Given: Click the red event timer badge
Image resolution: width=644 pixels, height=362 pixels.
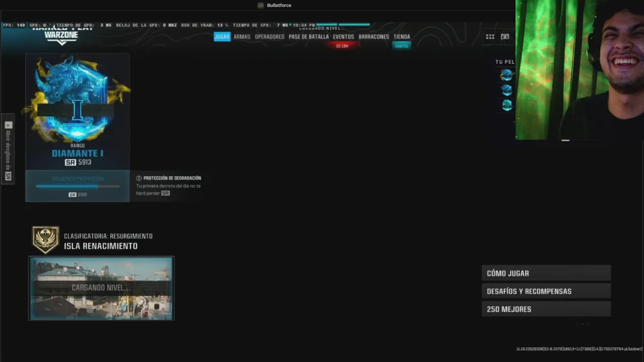Looking at the screenshot, I should pyautogui.click(x=342, y=46).
